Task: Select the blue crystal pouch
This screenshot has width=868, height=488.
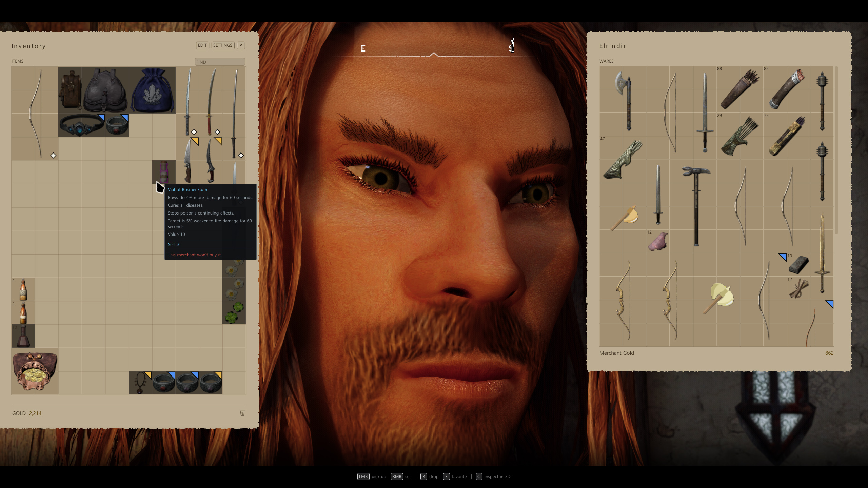Action: pos(152,90)
